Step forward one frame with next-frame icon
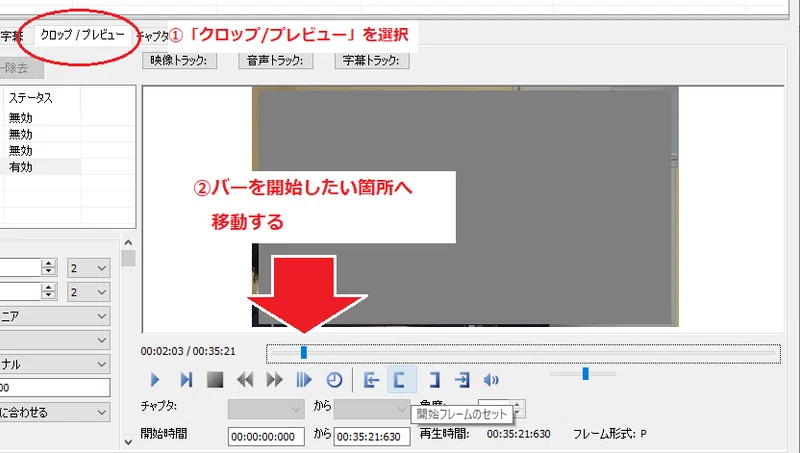Image resolution: width=800 pixels, height=453 pixels. click(x=186, y=380)
